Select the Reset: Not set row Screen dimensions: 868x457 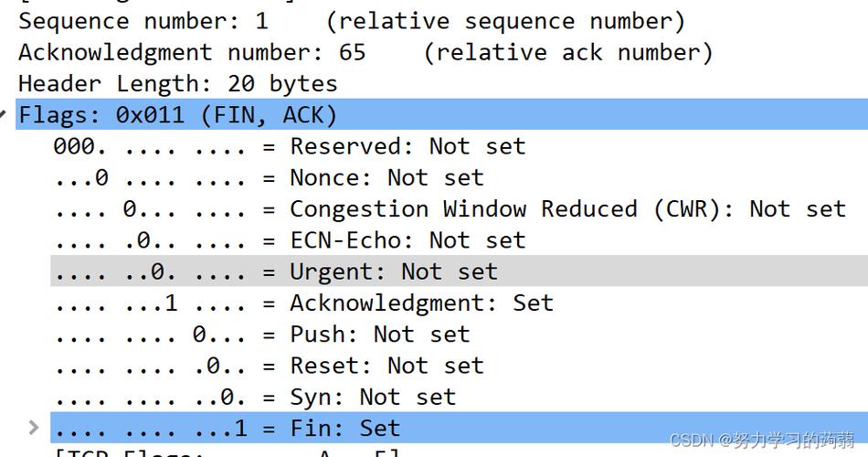pyautogui.click(x=269, y=367)
